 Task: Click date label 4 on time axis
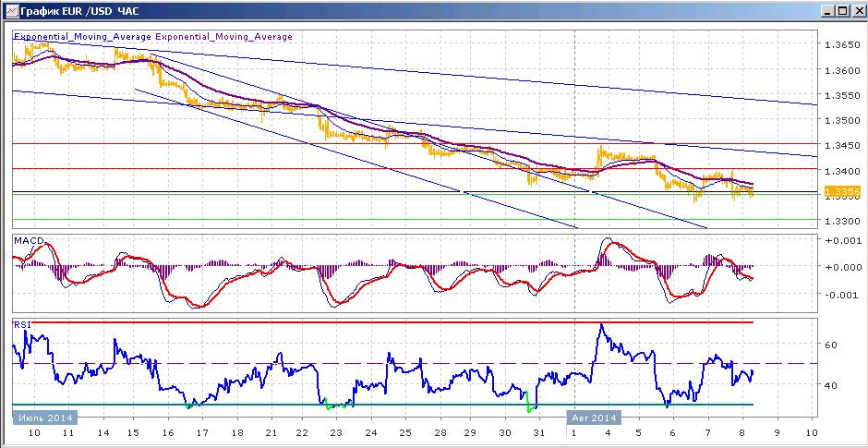(x=609, y=433)
